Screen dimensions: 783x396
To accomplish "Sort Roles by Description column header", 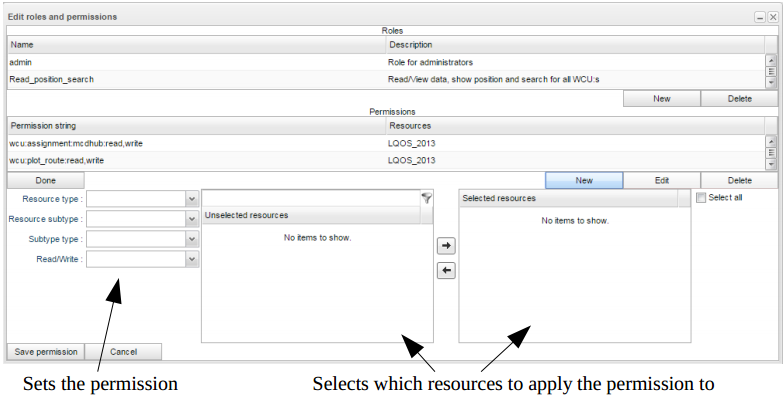I will (x=575, y=45).
